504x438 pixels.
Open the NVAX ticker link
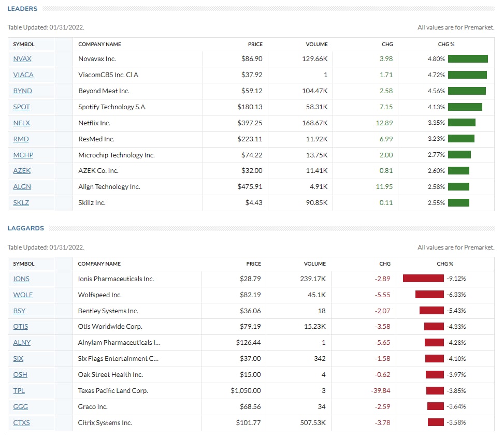[22, 59]
